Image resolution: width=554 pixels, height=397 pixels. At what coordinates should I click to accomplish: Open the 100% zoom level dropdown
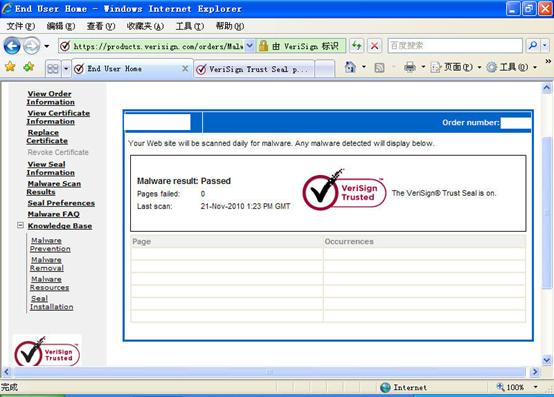tap(536, 387)
